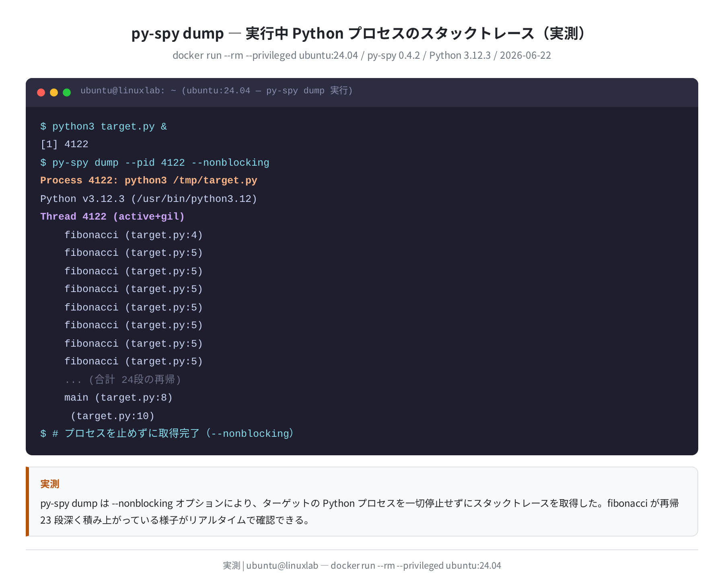Click the red close dot in terminal title bar

(41, 93)
